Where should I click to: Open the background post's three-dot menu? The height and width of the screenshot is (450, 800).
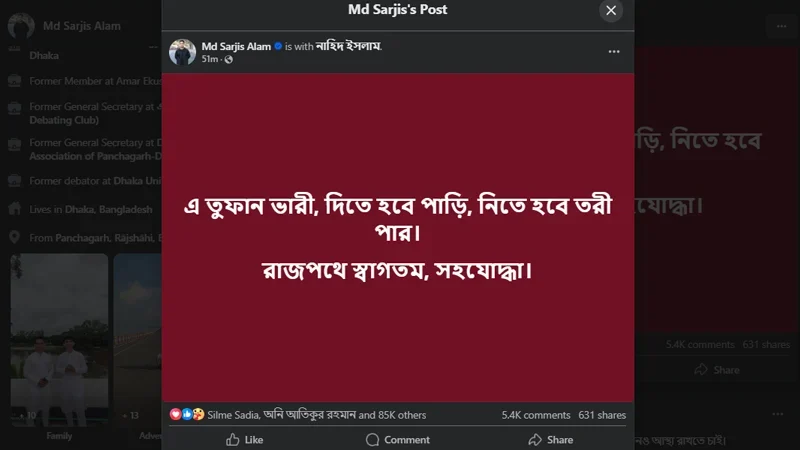click(781, 26)
